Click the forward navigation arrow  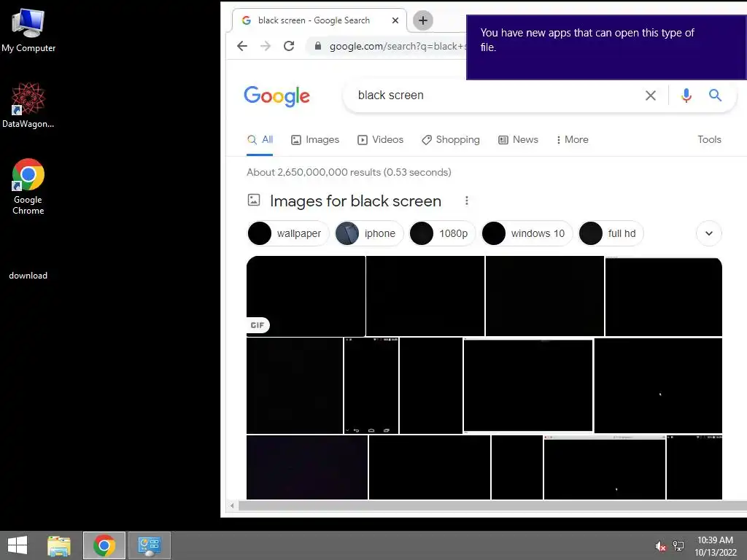pyautogui.click(x=266, y=46)
